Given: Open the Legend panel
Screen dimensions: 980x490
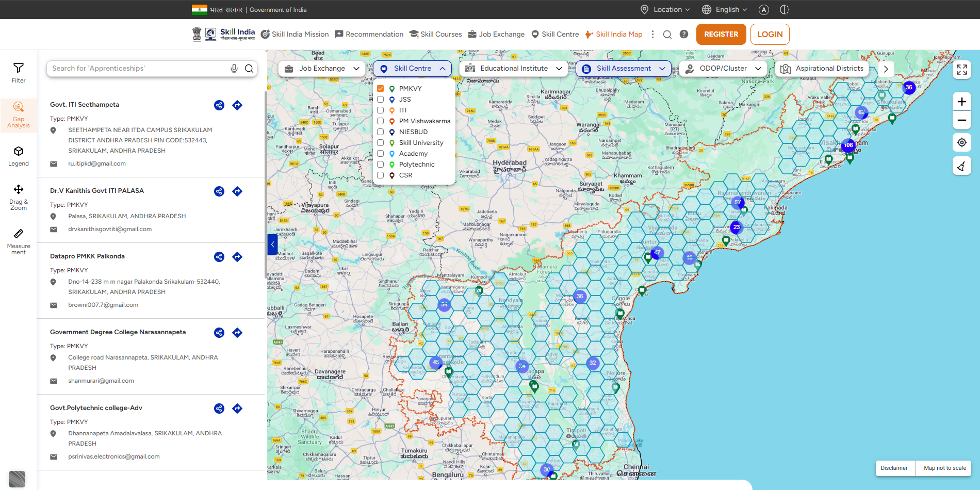Looking at the screenshot, I should [x=19, y=156].
